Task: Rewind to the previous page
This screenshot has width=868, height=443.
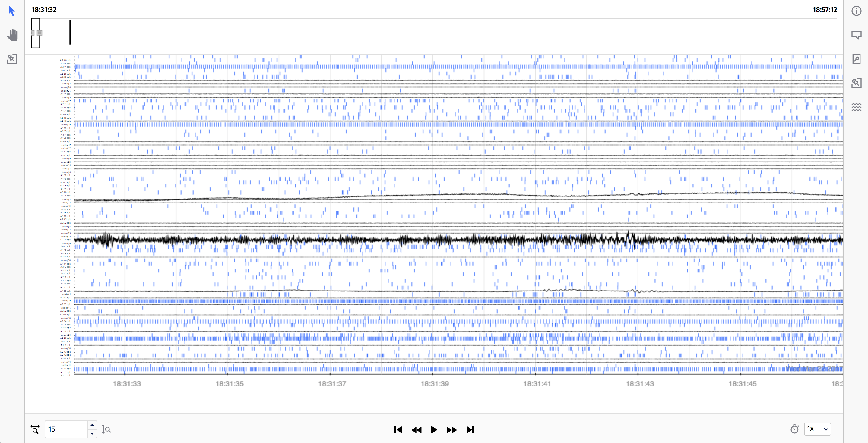Action: tap(417, 429)
